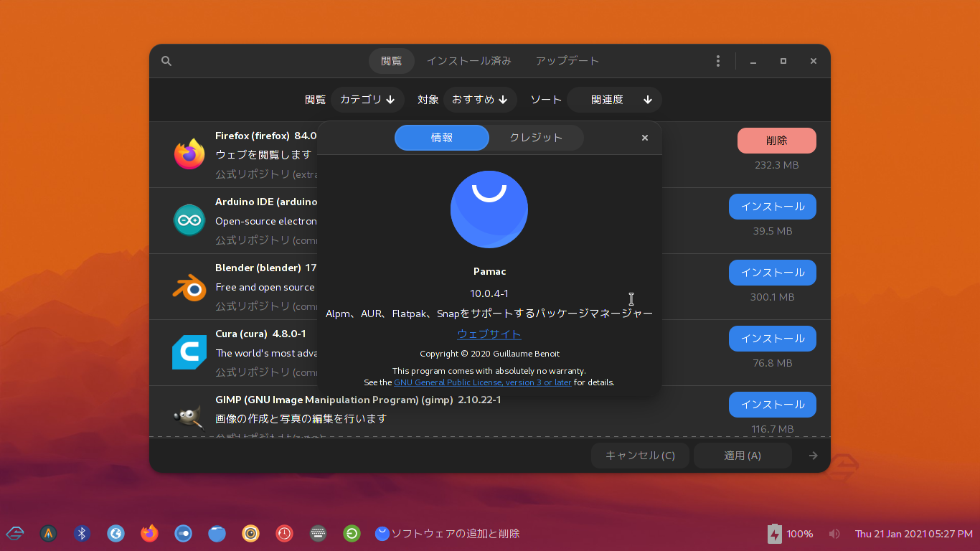The width and height of the screenshot is (980, 551).
Task: Click the volume speaker icon in tray
Action: 834,534
